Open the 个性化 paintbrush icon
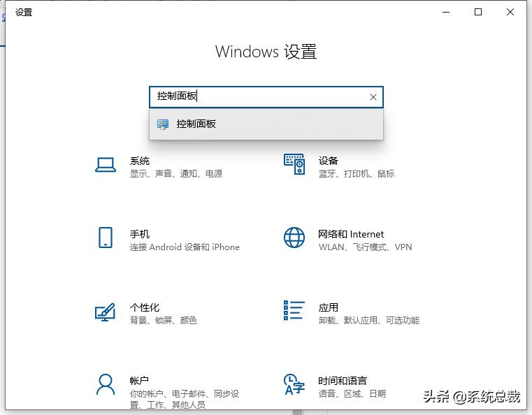Screen dimensions: 532x415 click(105, 312)
